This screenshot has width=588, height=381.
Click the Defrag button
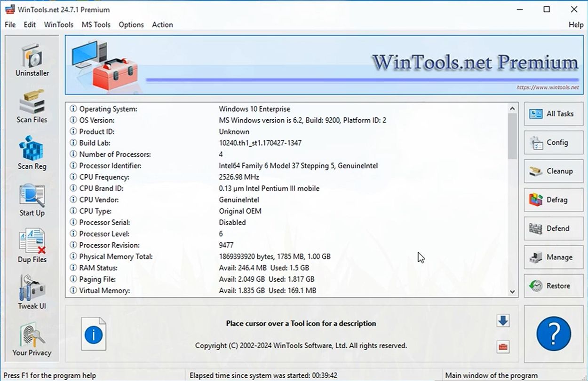(x=554, y=200)
